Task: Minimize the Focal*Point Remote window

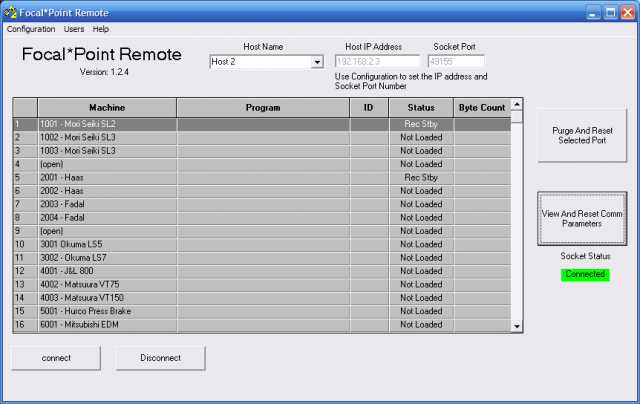Action: click(593, 12)
